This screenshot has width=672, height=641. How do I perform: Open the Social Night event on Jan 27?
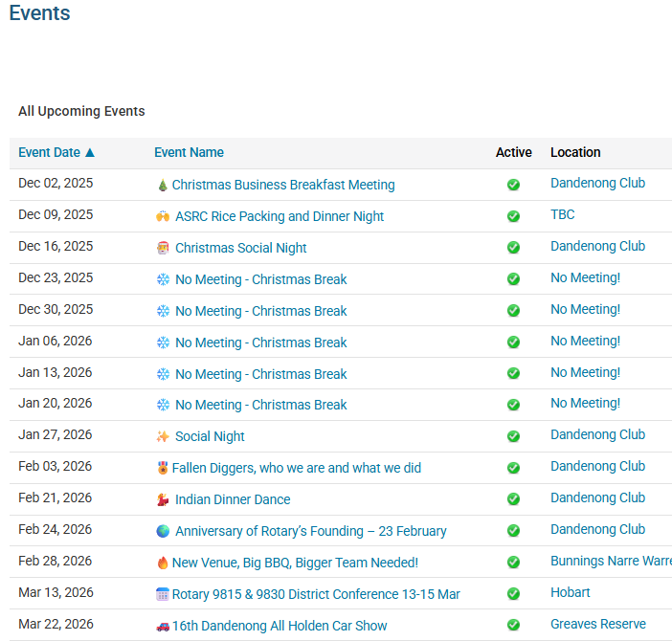(210, 437)
